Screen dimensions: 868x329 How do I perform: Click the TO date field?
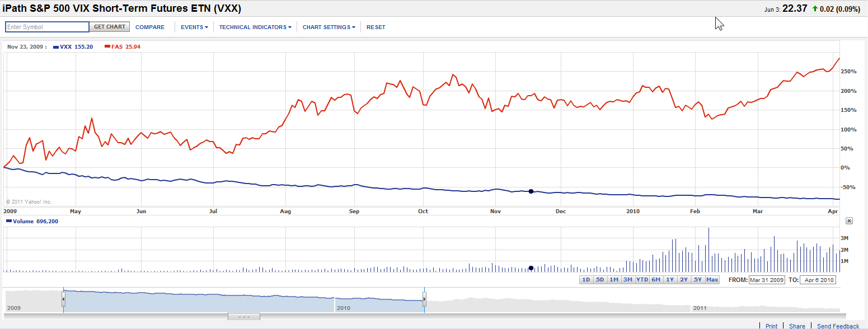pos(818,279)
